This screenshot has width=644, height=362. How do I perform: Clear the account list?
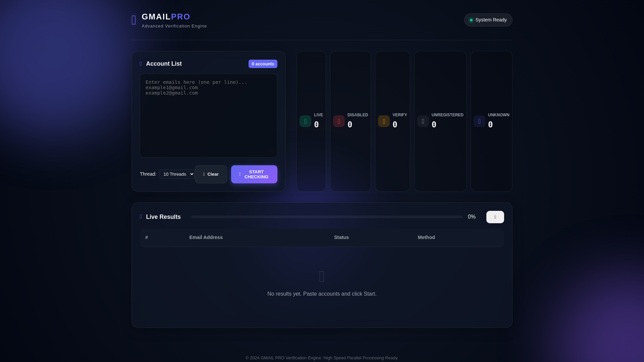(211, 174)
